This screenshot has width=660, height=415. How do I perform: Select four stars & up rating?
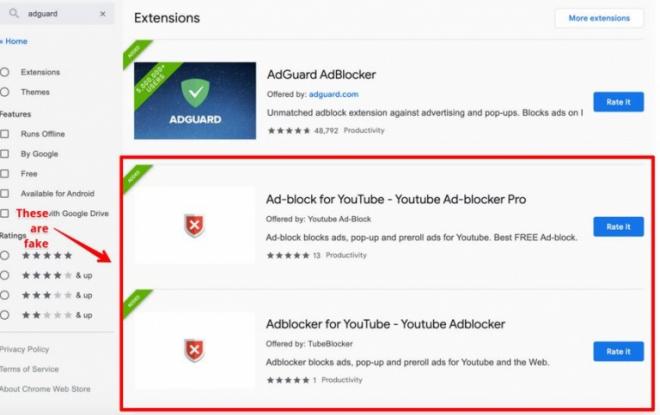pos(5,275)
